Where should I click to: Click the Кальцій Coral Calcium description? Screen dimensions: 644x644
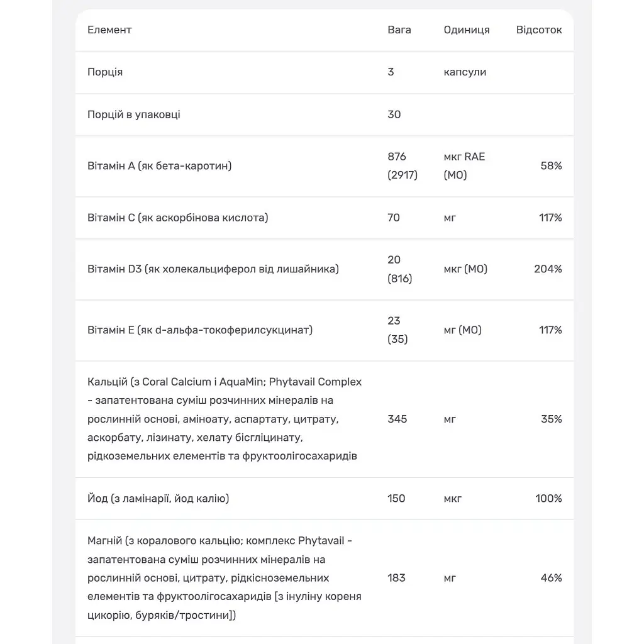pyautogui.click(x=225, y=419)
